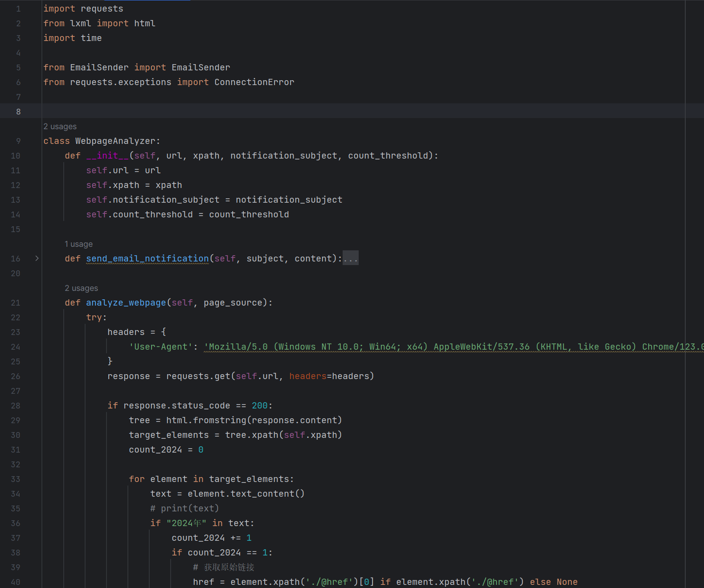Click the ConnectionError import on line 6
Screen dimensions: 704x588
(x=254, y=82)
